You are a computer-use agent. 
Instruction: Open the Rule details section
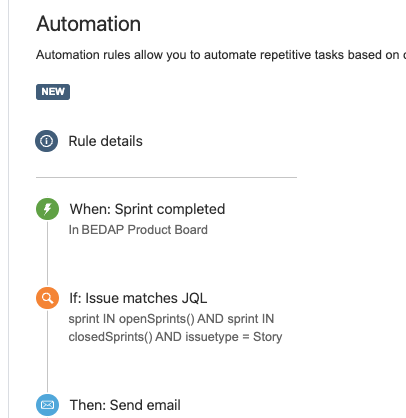(x=105, y=141)
